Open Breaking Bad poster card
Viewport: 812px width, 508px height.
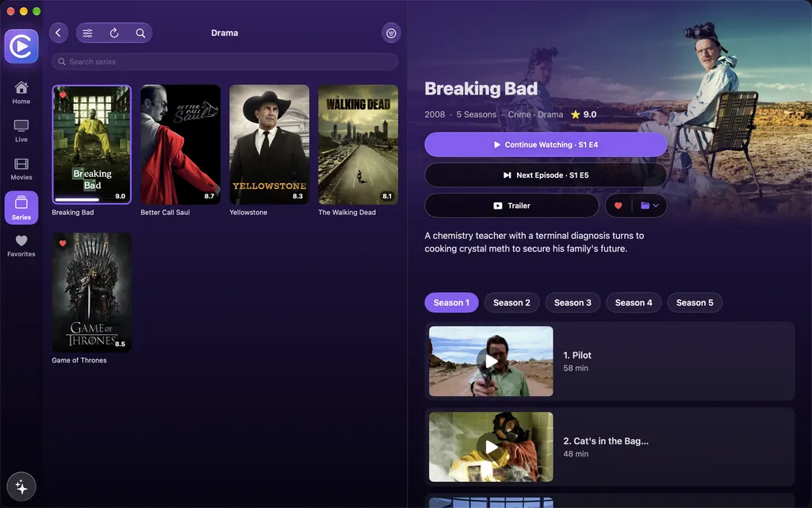[x=92, y=144]
